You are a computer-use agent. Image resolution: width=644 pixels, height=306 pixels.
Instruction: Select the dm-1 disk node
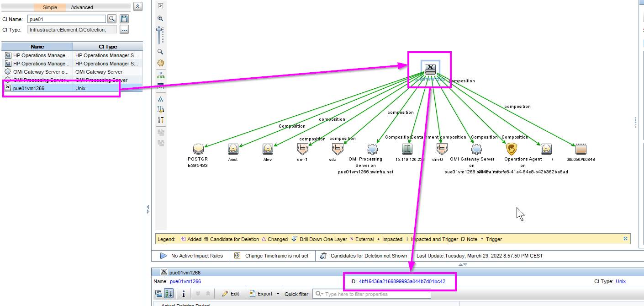point(302,149)
